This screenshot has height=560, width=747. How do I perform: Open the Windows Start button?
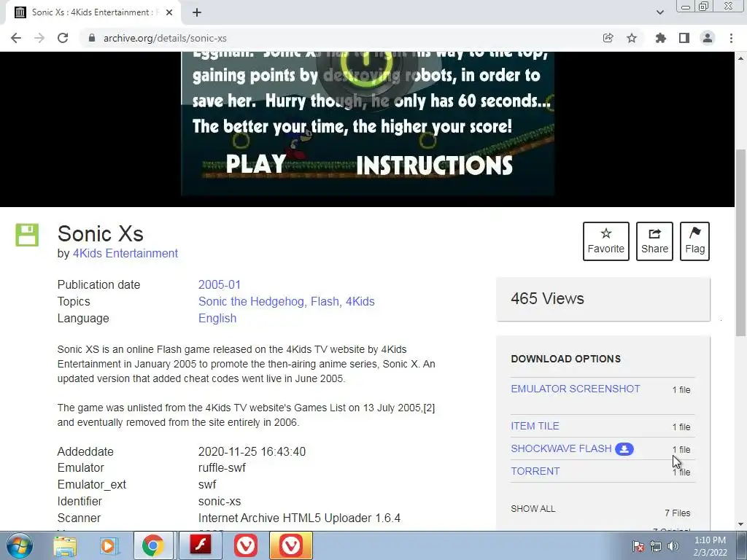[19, 545]
